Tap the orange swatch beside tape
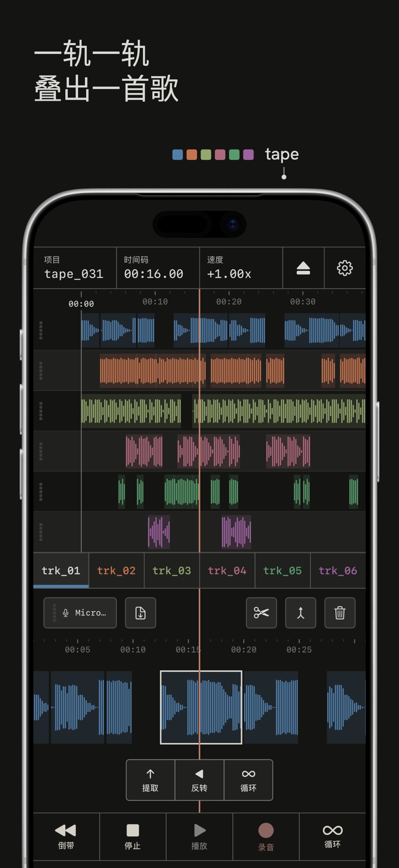 point(192,155)
